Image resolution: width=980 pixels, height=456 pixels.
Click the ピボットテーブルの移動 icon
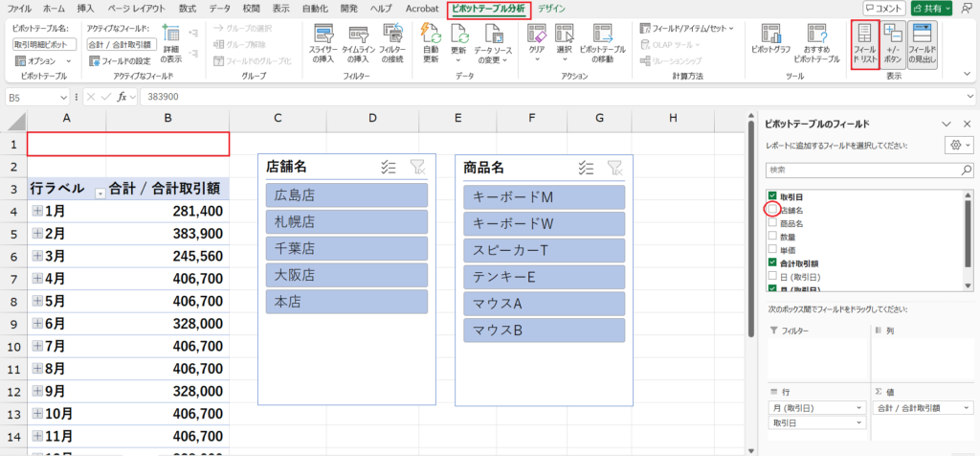[604, 40]
